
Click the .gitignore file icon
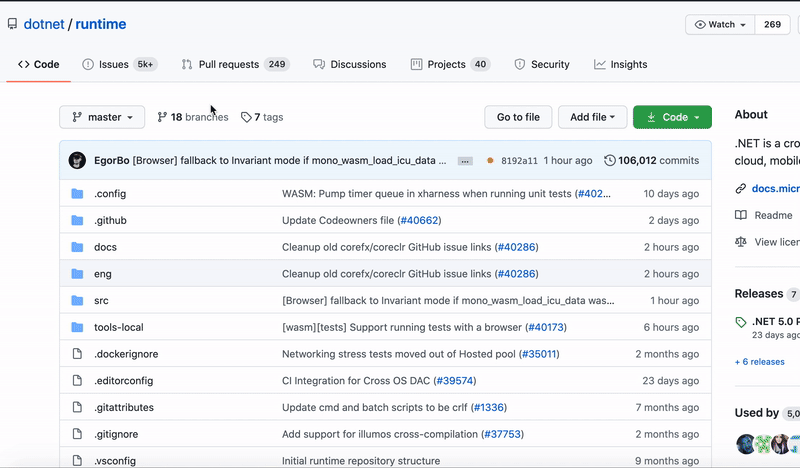[x=77, y=434]
